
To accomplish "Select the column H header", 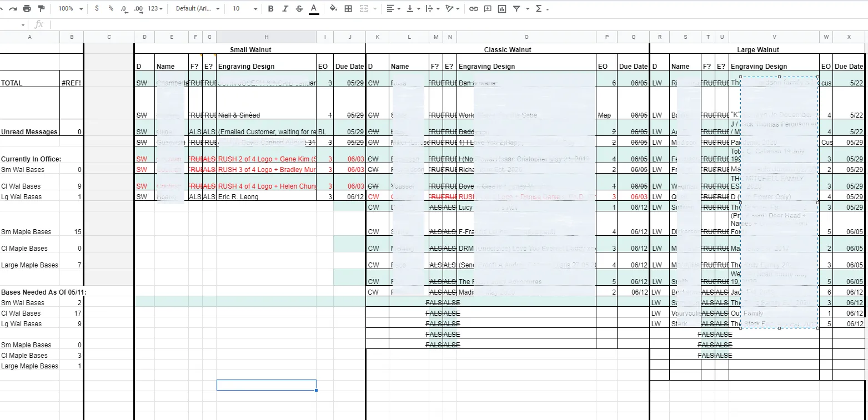I will click(x=267, y=37).
